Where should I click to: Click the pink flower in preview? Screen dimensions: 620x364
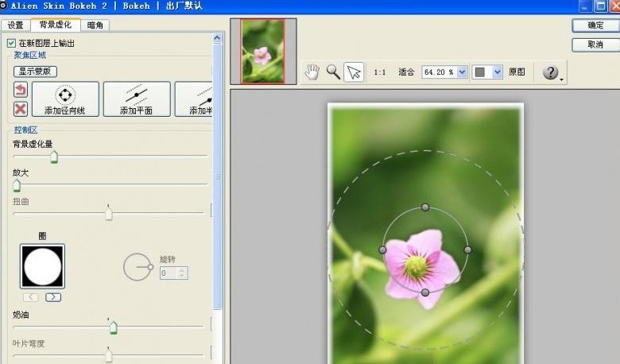click(x=421, y=267)
